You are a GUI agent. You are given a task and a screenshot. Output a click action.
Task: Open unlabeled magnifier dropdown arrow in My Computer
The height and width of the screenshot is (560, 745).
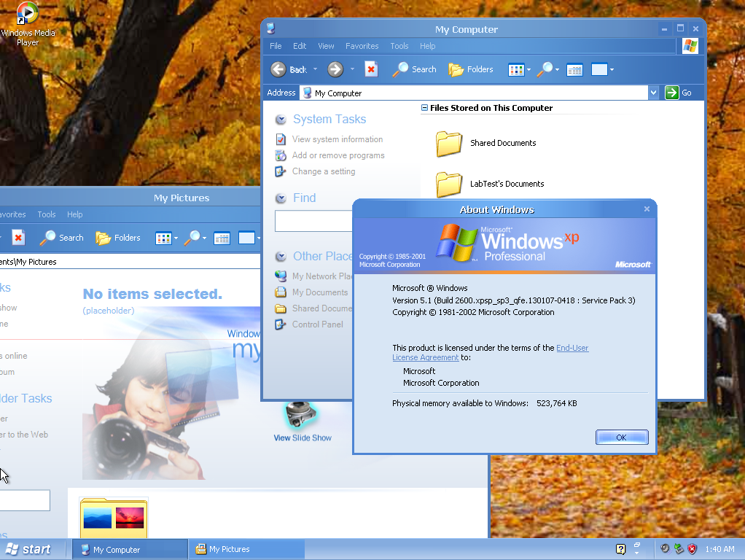(x=558, y=70)
